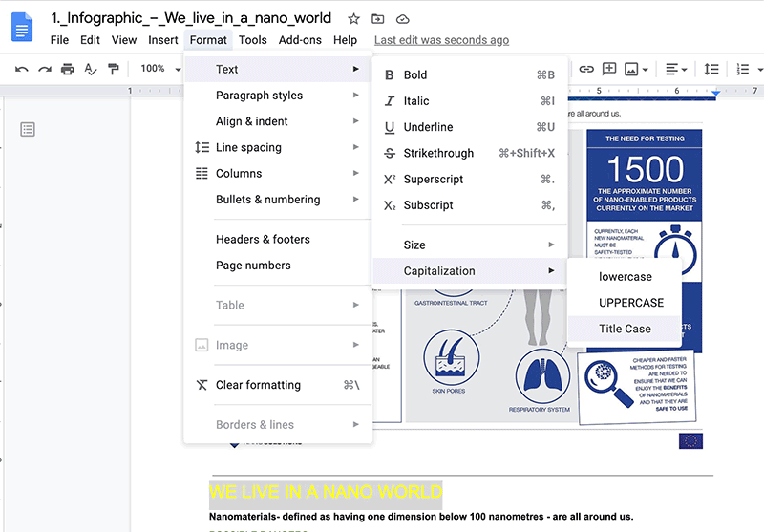This screenshot has height=532, width=764.
Task: Expand Paragraph styles submenu
Action: pyautogui.click(x=278, y=96)
